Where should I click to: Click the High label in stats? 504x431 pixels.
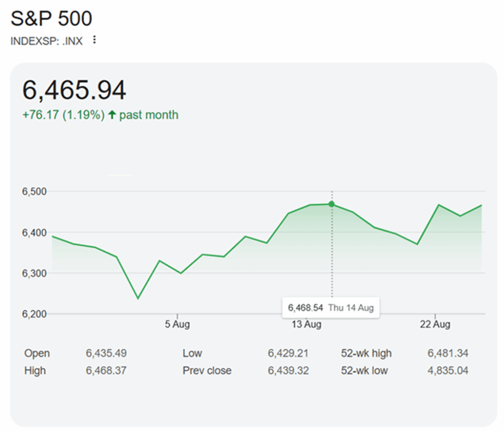click(35, 370)
